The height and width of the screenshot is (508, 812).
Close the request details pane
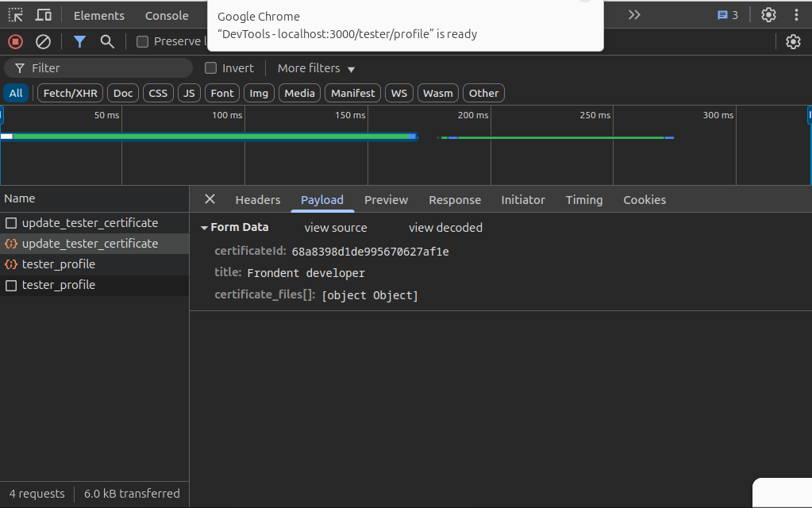[210, 199]
